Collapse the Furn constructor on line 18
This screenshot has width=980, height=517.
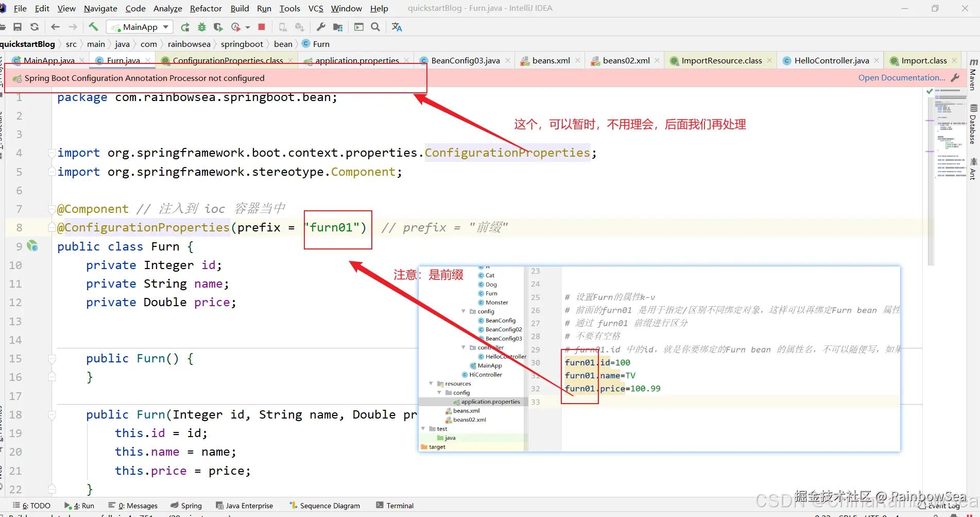[x=52, y=415]
